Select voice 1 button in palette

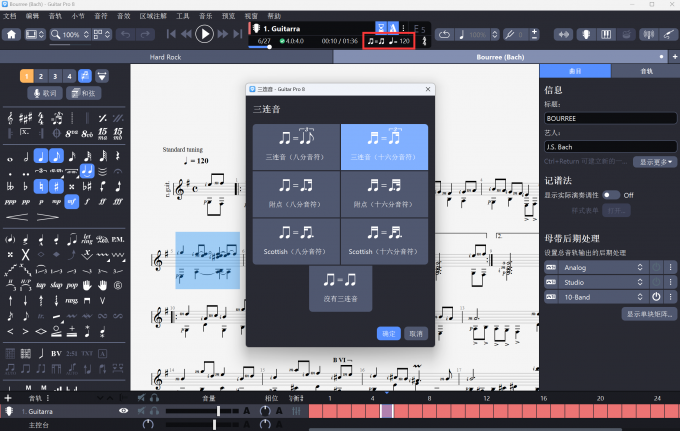(x=26, y=76)
